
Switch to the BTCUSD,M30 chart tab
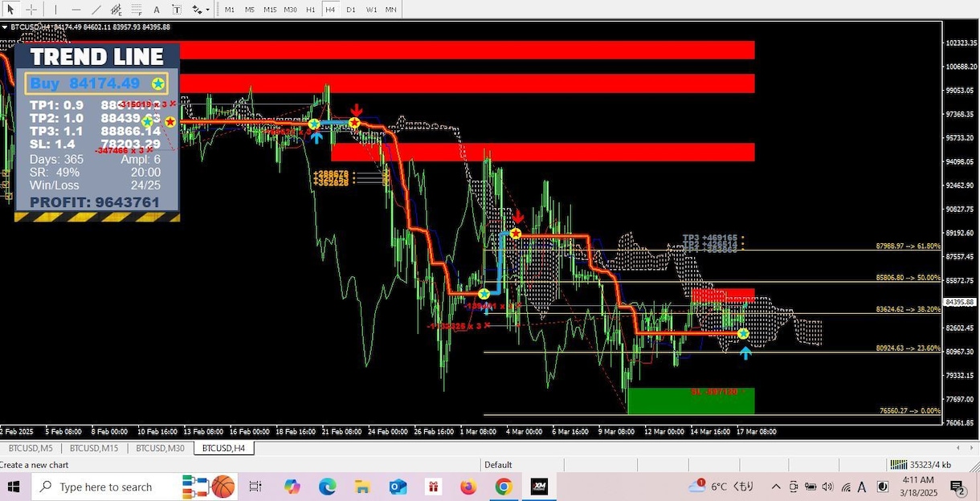coord(161,448)
